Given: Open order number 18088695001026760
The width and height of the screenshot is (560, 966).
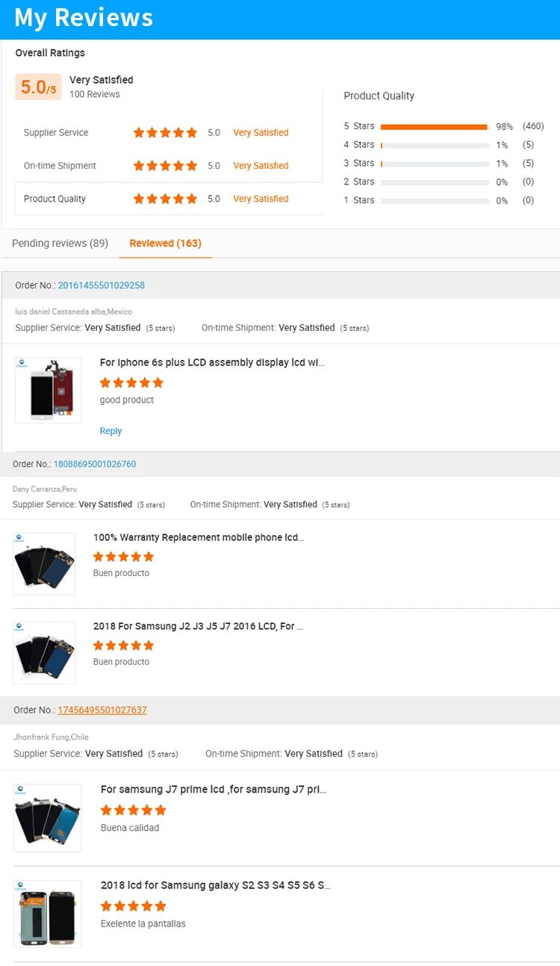Looking at the screenshot, I should coord(95,464).
